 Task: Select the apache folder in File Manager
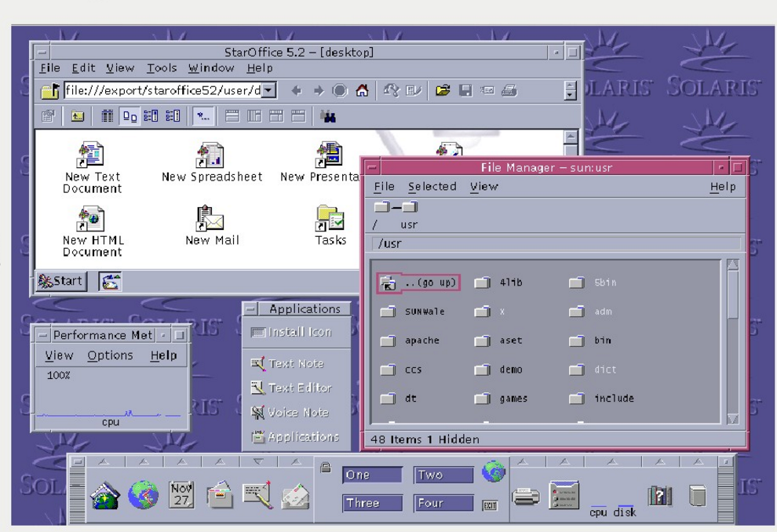pos(410,341)
